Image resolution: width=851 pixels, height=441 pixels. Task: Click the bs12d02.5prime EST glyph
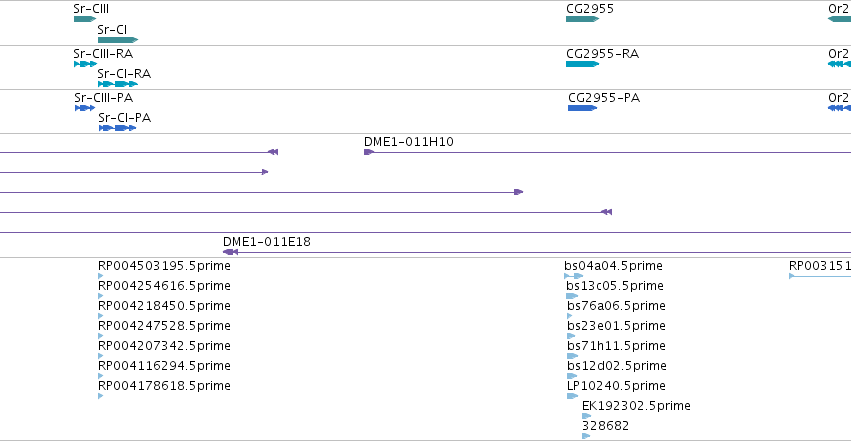[x=571, y=376]
